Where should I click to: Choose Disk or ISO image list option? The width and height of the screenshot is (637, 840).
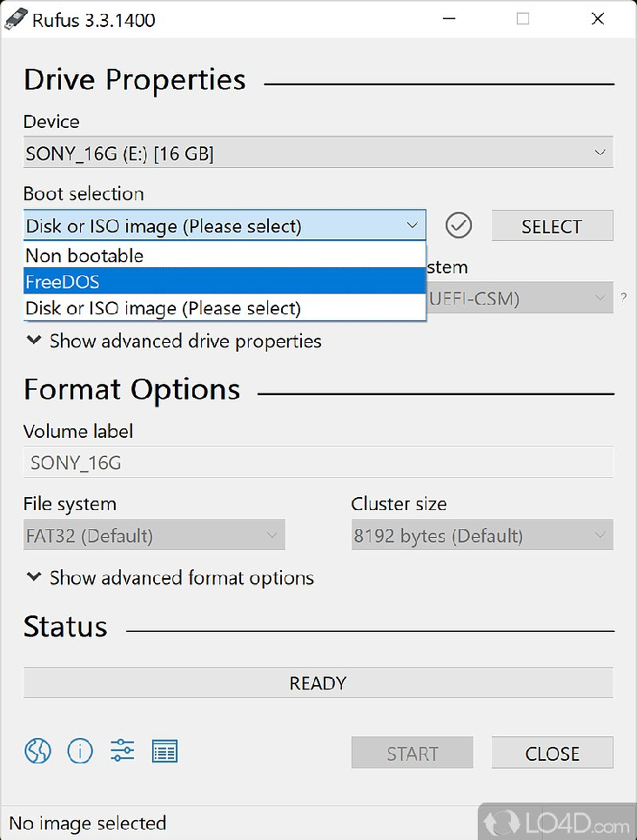pos(225,307)
